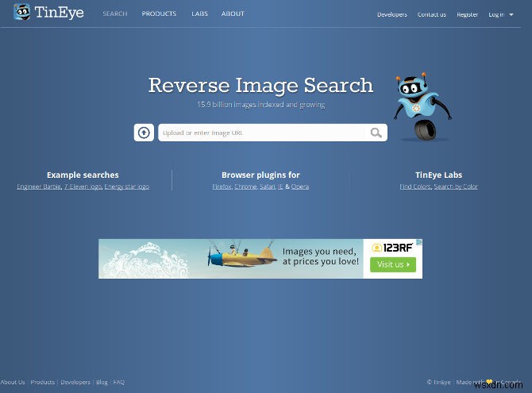Get the Firefox browser plugin

(x=222, y=187)
